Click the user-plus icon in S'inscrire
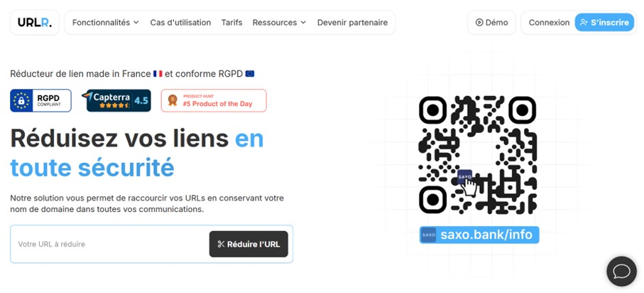The height and width of the screenshot is (293, 644). coord(584,23)
